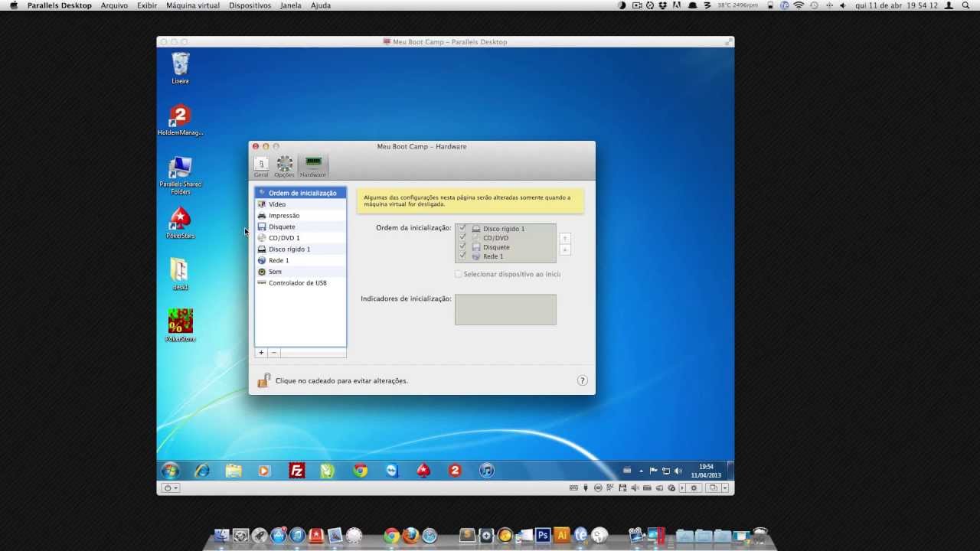The width and height of the screenshot is (980, 551).
Task: Launch FileZilla from Windows taskbar
Action: click(x=297, y=471)
